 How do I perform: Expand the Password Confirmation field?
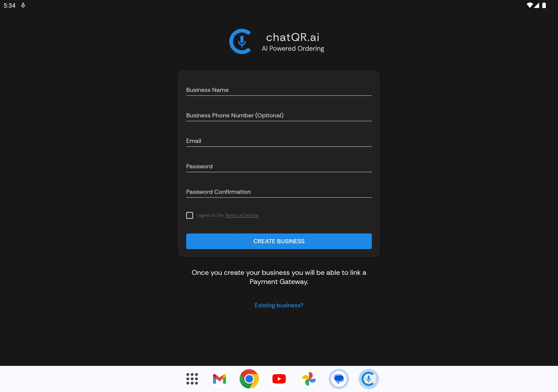point(279,192)
